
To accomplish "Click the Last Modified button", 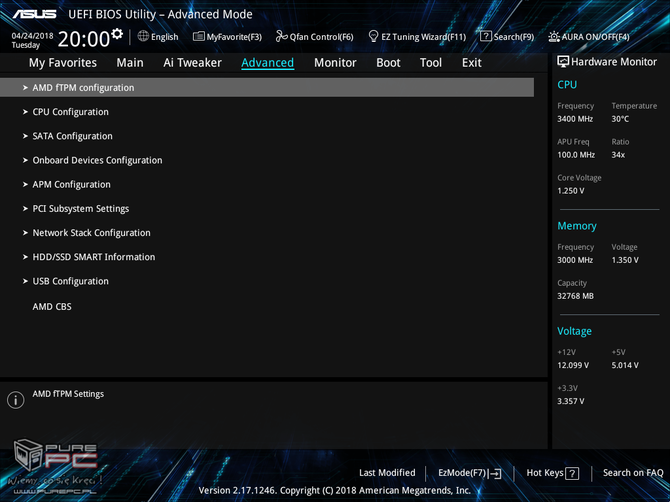I will 387,473.
